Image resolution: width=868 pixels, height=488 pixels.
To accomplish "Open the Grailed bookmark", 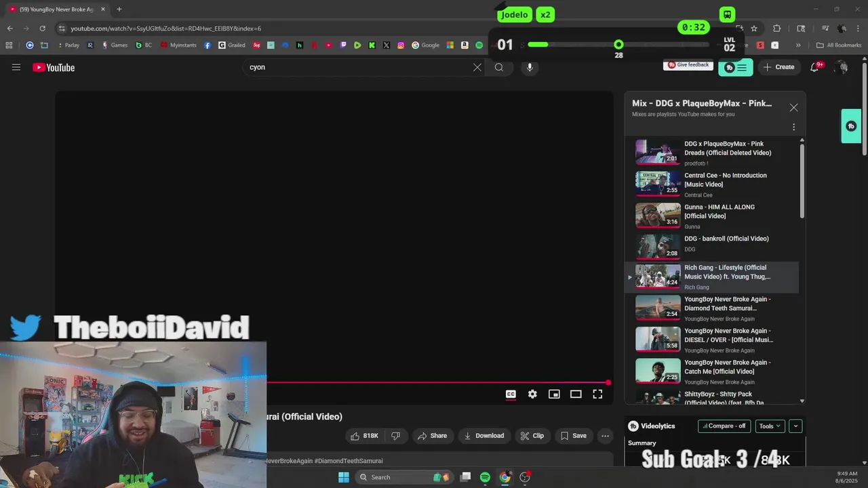I will click(232, 45).
